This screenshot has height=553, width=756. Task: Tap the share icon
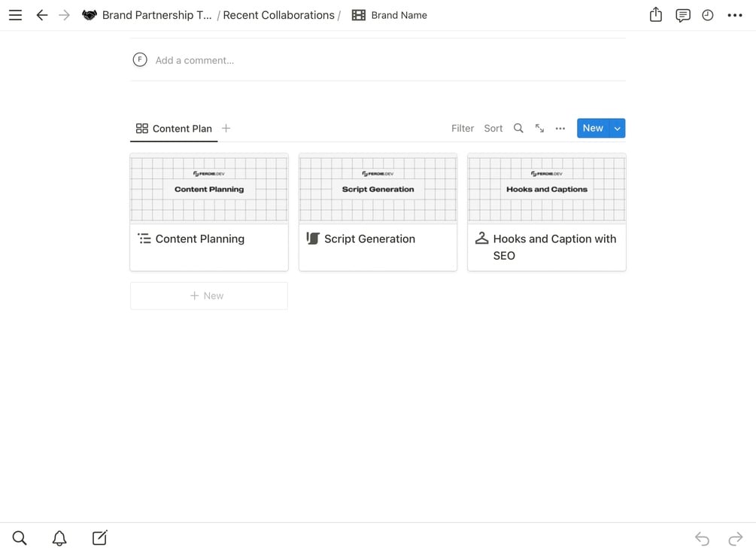click(656, 15)
